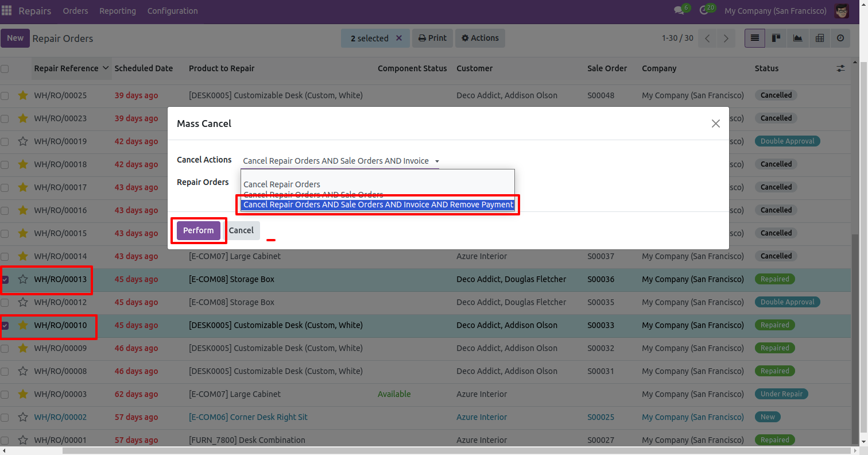Switch to graph view

pyautogui.click(x=797, y=38)
